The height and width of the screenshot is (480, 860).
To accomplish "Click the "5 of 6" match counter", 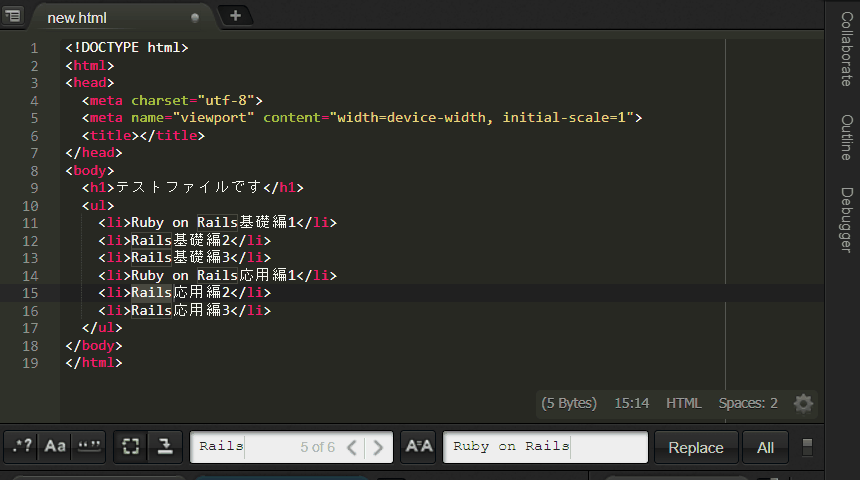I will [317, 447].
